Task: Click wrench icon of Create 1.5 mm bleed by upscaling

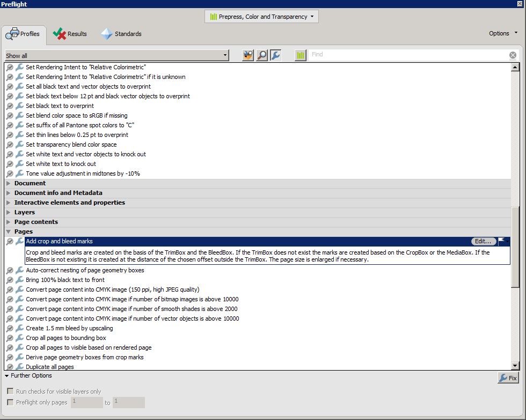Action: click(20, 328)
